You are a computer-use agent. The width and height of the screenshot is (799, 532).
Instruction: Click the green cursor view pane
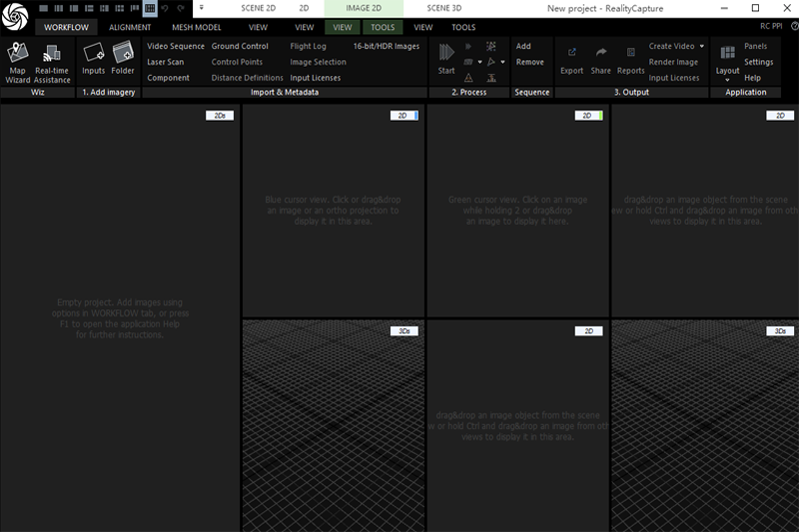pyautogui.click(x=517, y=211)
